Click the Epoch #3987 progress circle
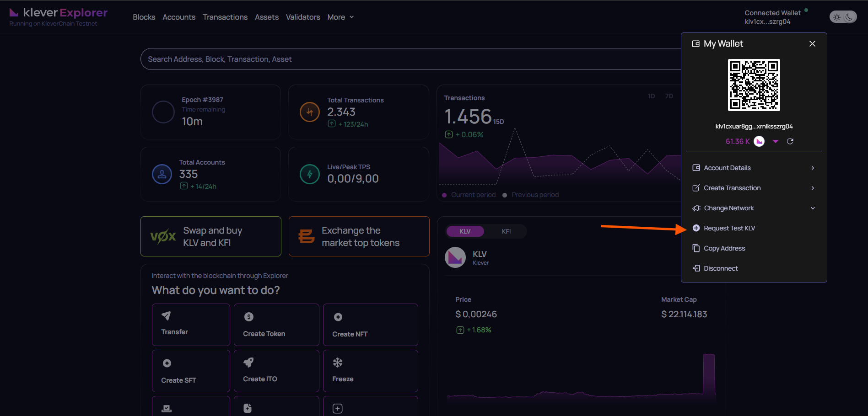The width and height of the screenshot is (868, 416). pyautogui.click(x=163, y=112)
